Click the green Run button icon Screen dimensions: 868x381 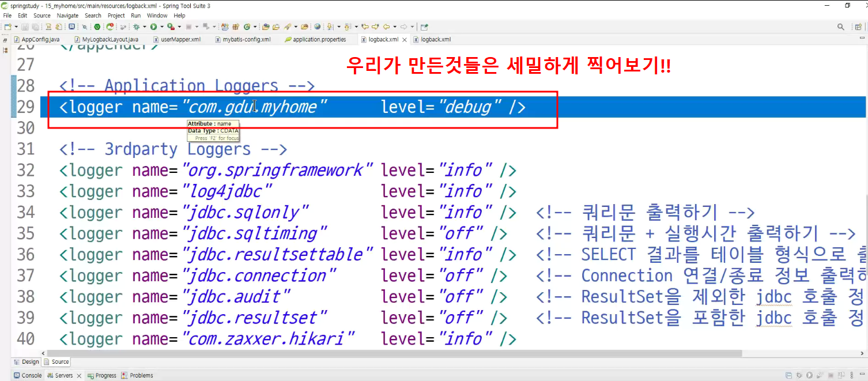tap(153, 27)
